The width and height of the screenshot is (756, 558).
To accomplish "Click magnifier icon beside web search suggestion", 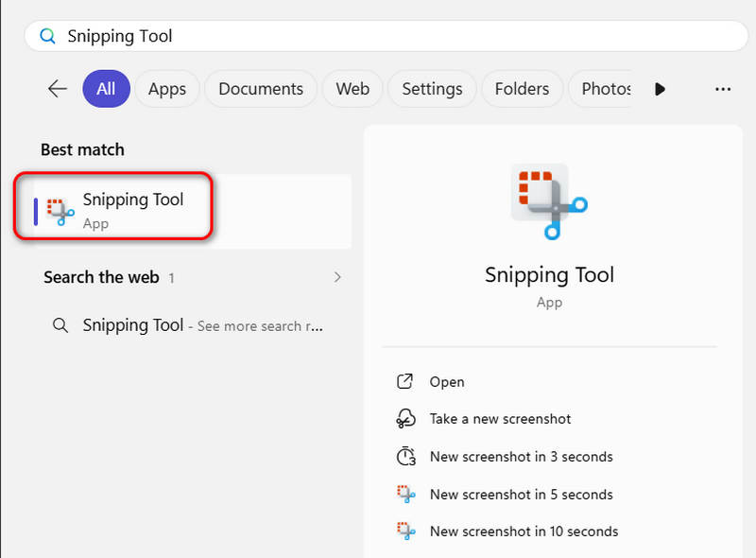I will coord(60,325).
